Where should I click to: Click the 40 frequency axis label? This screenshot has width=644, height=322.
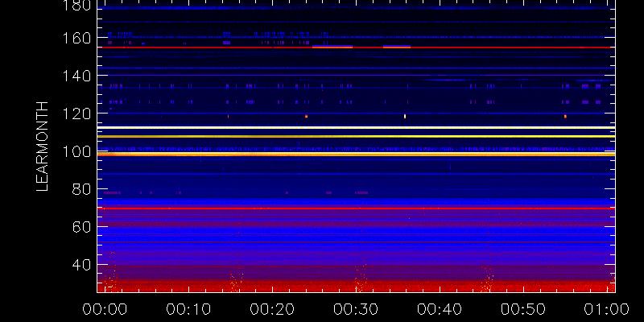click(82, 265)
